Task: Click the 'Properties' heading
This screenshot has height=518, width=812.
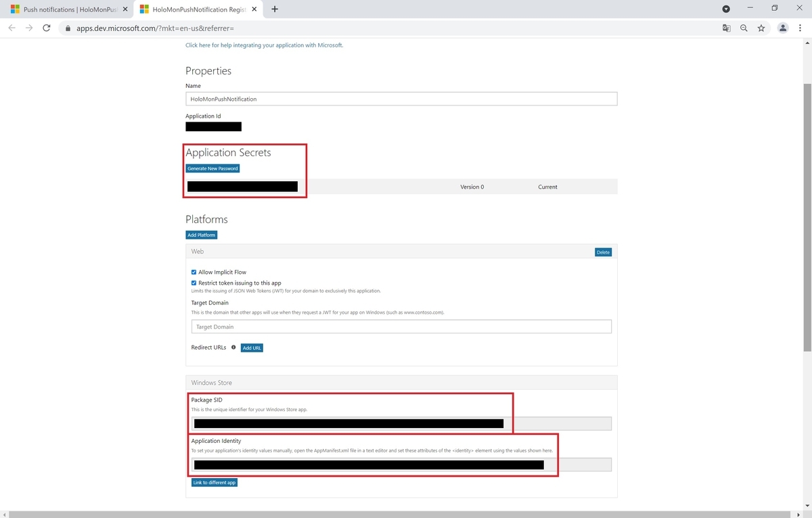Action: tap(208, 71)
